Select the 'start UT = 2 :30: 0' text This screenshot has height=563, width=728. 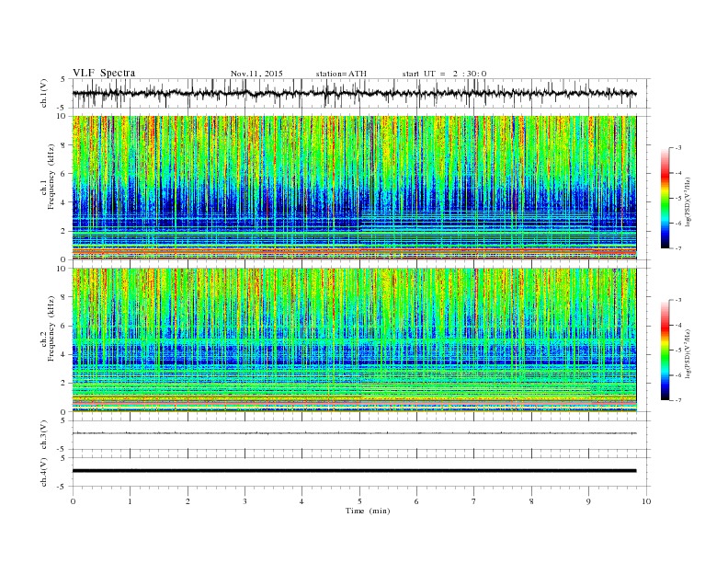click(444, 74)
